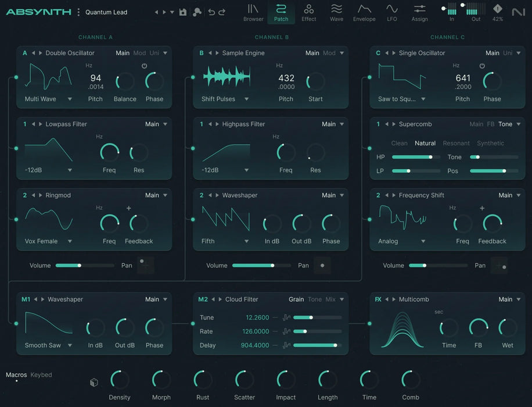Click the Pan button in Channel B
Image resolution: width=532 pixels, height=407 pixels.
322,265
